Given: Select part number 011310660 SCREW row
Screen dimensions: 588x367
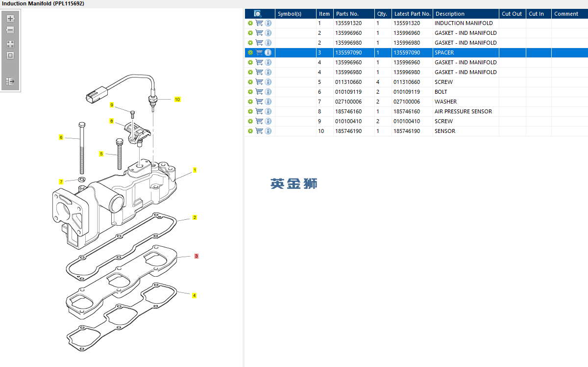Looking at the screenshot, I should pos(348,82).
